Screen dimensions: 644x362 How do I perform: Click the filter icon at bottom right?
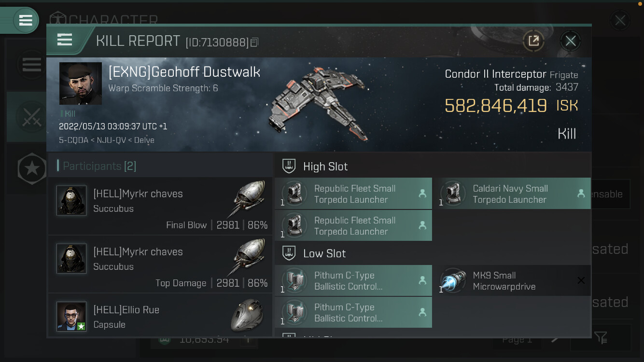coord(601,337)
